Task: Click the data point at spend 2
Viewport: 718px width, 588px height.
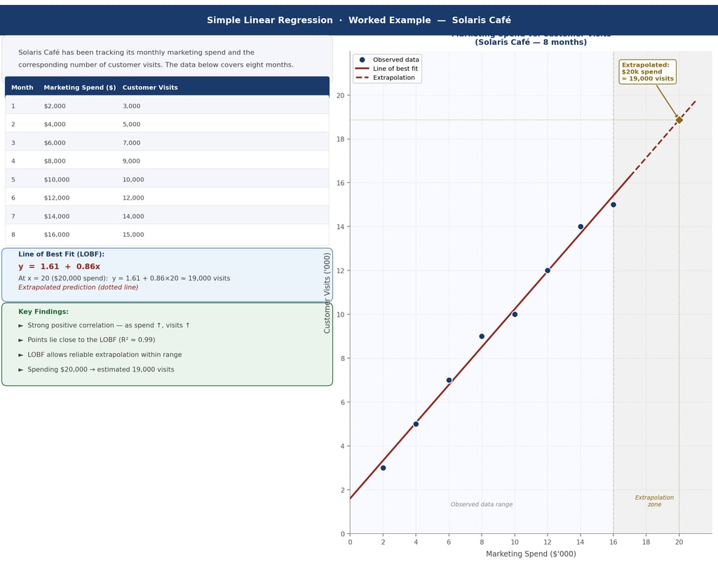Action: click(384, 467)
